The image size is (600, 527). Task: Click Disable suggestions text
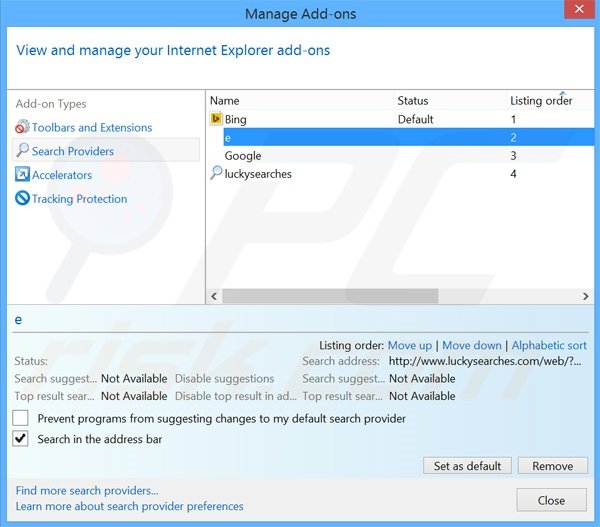pos(225,379)
